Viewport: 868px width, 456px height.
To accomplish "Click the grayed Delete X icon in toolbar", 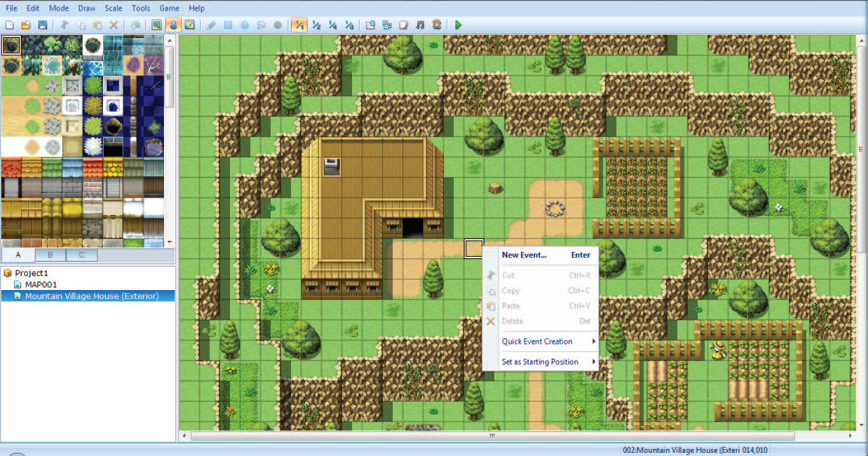I will coord(114,25).
